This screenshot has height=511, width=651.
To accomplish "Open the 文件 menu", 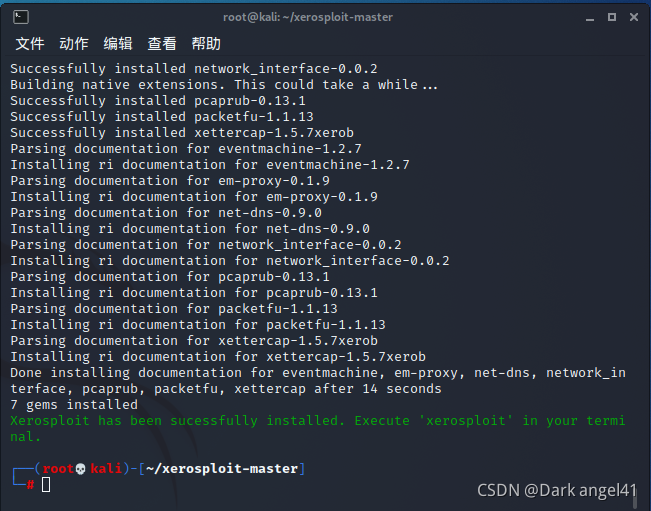I will point(30,44).
